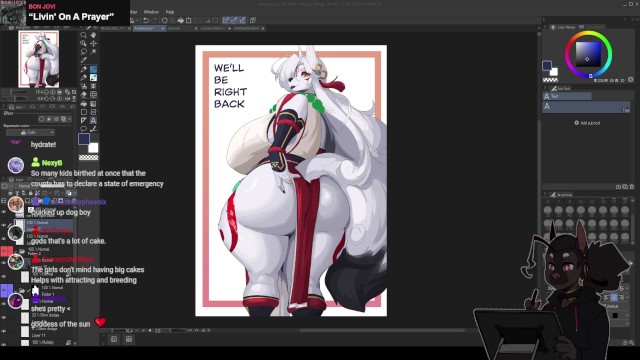Click the Add sub tool button
The image size is (640, 360).
587,123
